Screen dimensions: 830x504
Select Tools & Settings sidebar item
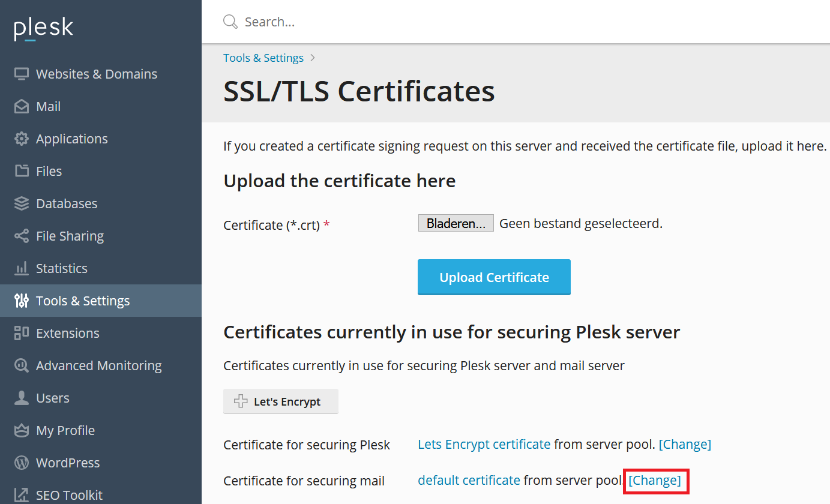tap(101, 301)
